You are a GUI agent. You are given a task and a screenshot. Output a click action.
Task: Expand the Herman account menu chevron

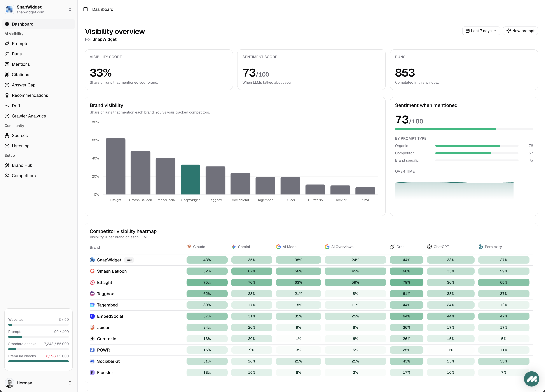(x=70, y=383)
